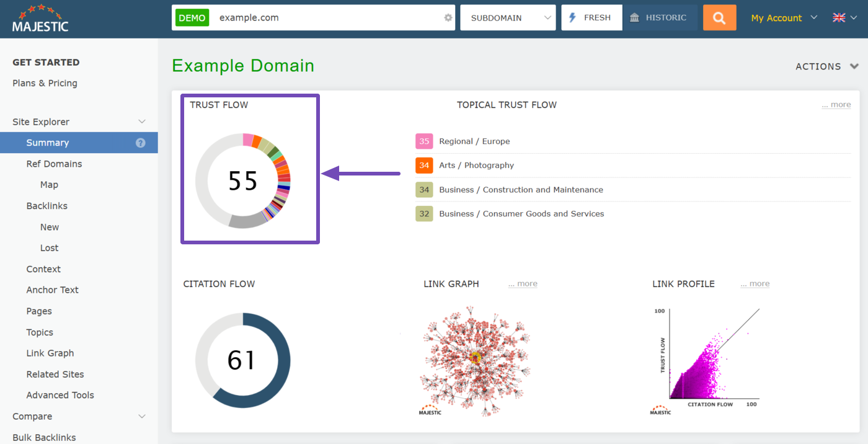Click the olive 32 topic score swatch

pos(424,214)
